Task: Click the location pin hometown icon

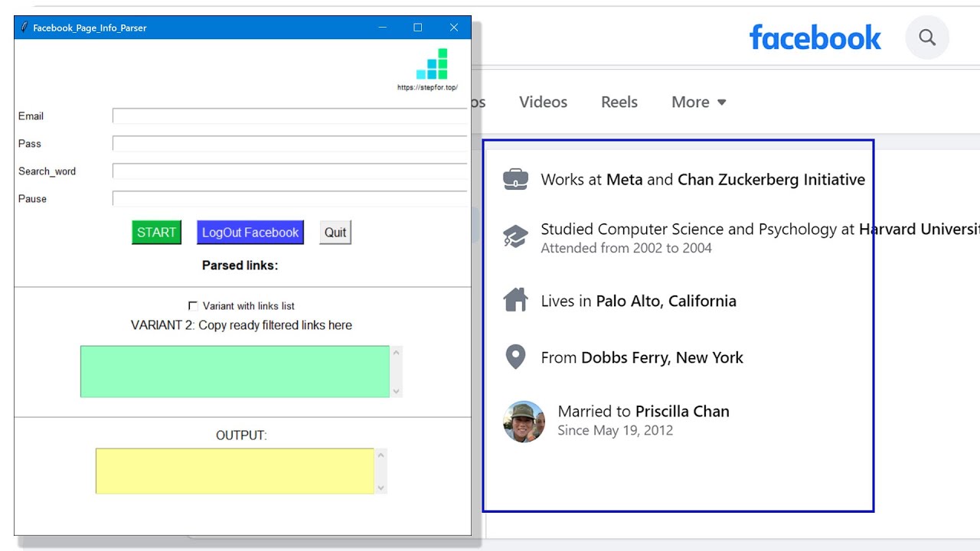Action: (x=515, y=357)
